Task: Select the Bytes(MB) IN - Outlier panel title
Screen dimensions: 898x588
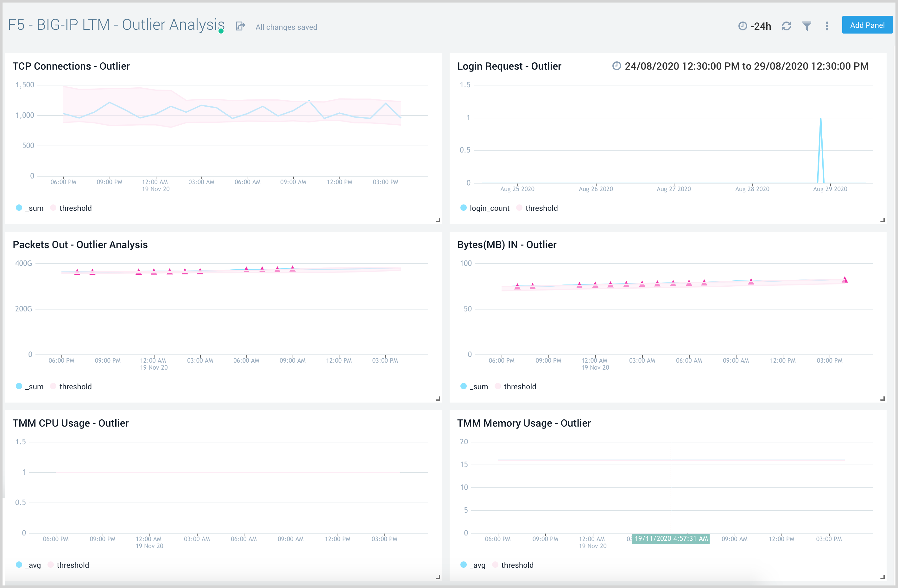Action: [x=507, y=244]
